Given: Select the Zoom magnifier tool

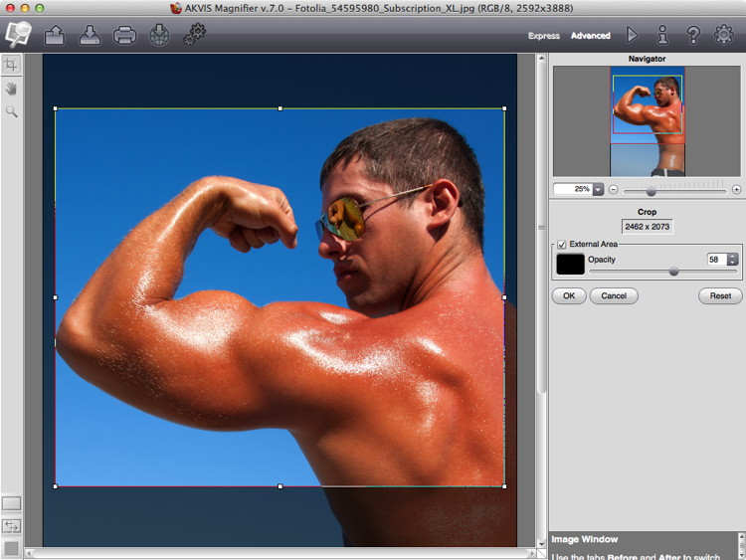Looking at the screenshot, I should pyautogui.click(x=11, y=112).
